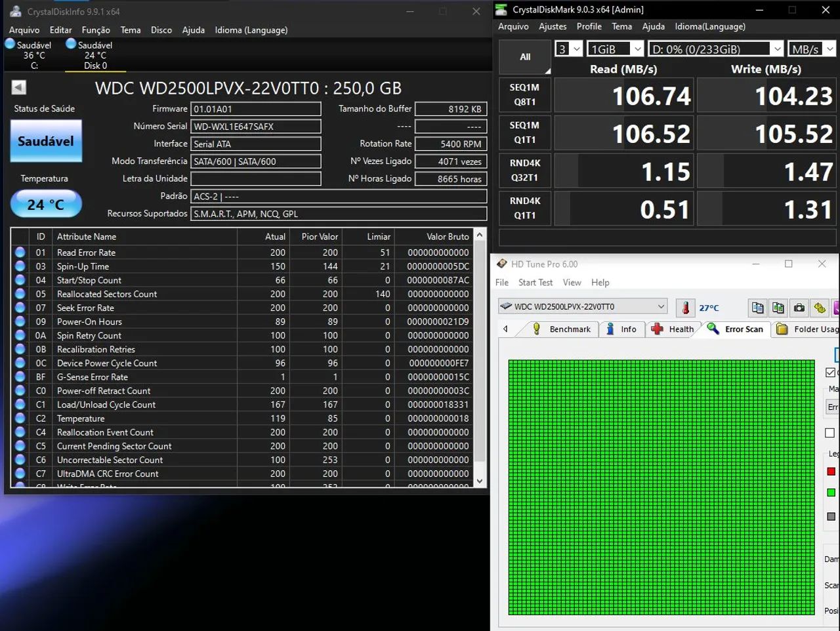Image resolution: width=840 pixels, height=631 pixels.
Task: Run the RND4K Q32T1 test
Action: 525,171
